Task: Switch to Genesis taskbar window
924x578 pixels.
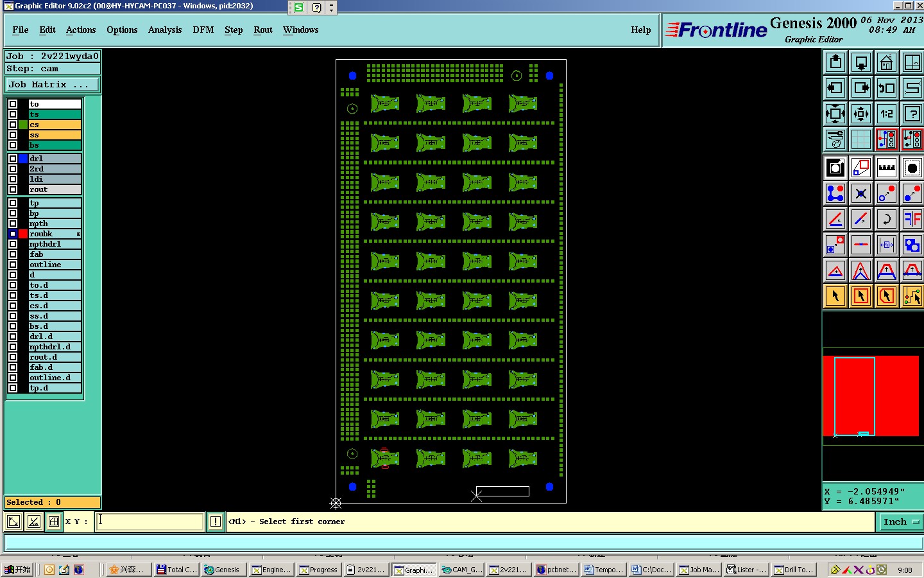Action: (x=223, y=570)
